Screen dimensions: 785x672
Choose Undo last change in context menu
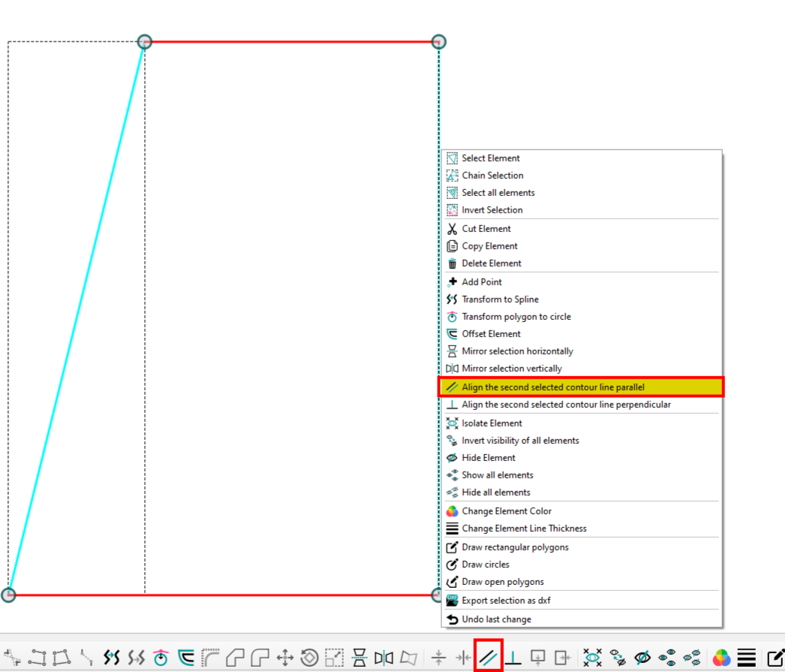[x=496, y=619]
